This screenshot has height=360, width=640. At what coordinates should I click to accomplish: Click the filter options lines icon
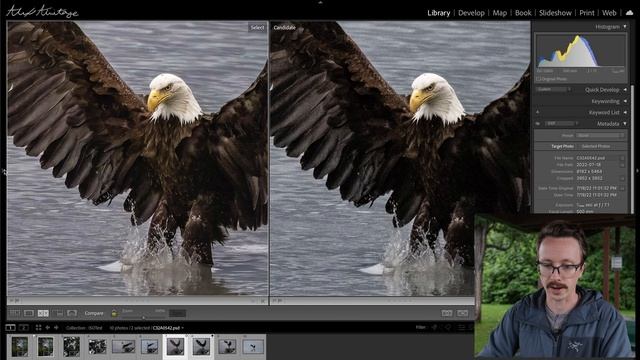tap(461, 327)
